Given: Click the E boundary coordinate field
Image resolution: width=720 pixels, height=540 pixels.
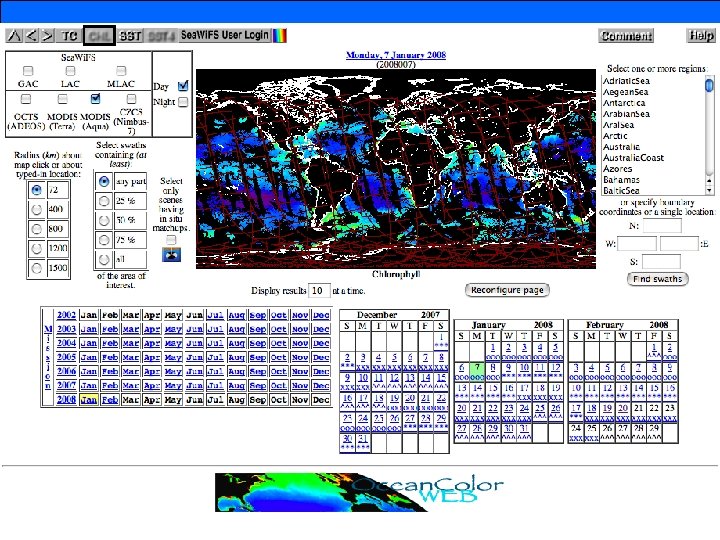Looking at the screenshot, I should (679, 244).
